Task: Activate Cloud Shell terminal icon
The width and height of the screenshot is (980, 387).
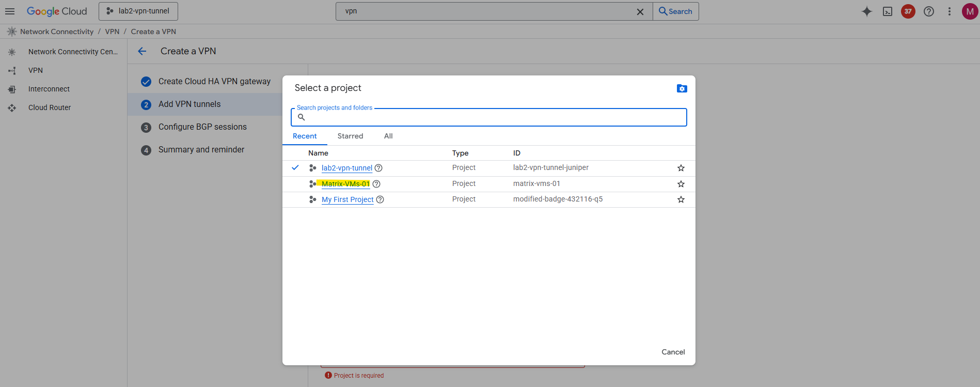Action: (x=888, y=11)
